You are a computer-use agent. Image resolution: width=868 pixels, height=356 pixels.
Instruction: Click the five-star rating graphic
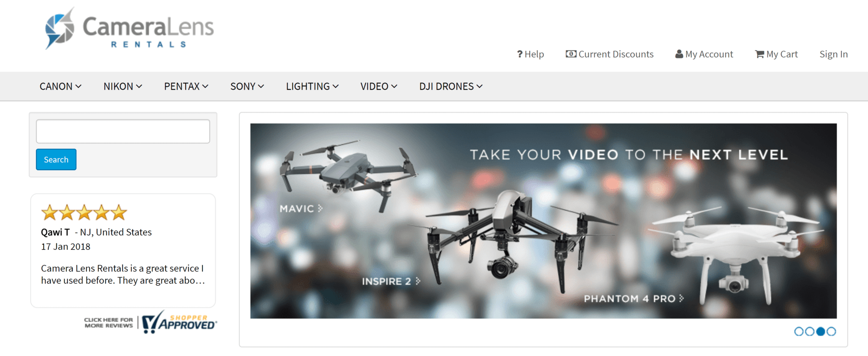84,212
